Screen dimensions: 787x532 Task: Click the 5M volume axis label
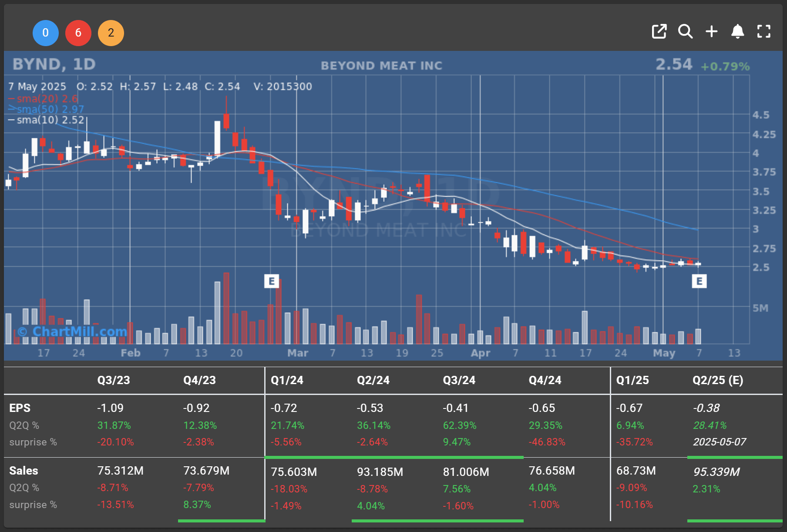coord(760,308)
